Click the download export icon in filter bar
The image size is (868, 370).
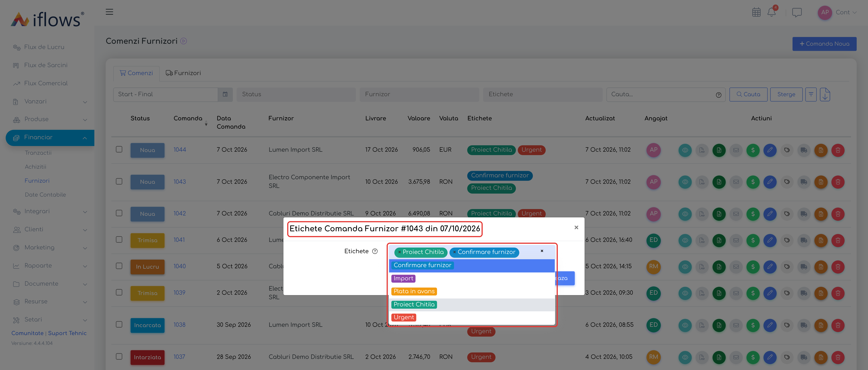(x=825, y=95)
